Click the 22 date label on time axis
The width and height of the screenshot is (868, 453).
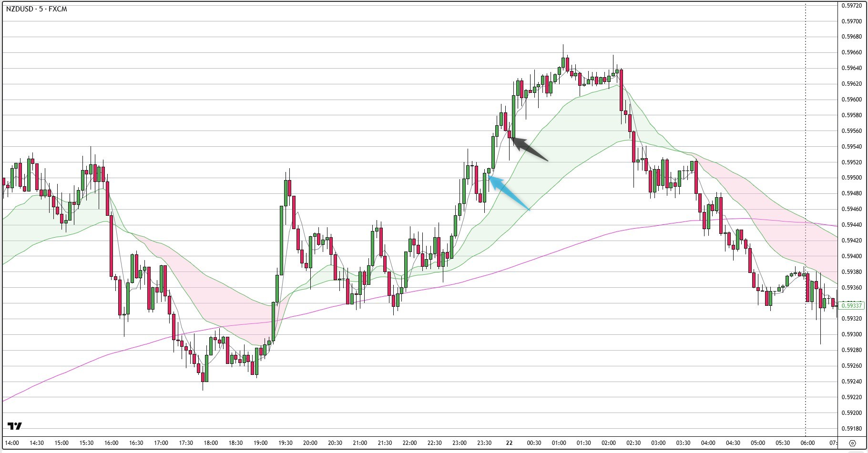coord(509,443)
